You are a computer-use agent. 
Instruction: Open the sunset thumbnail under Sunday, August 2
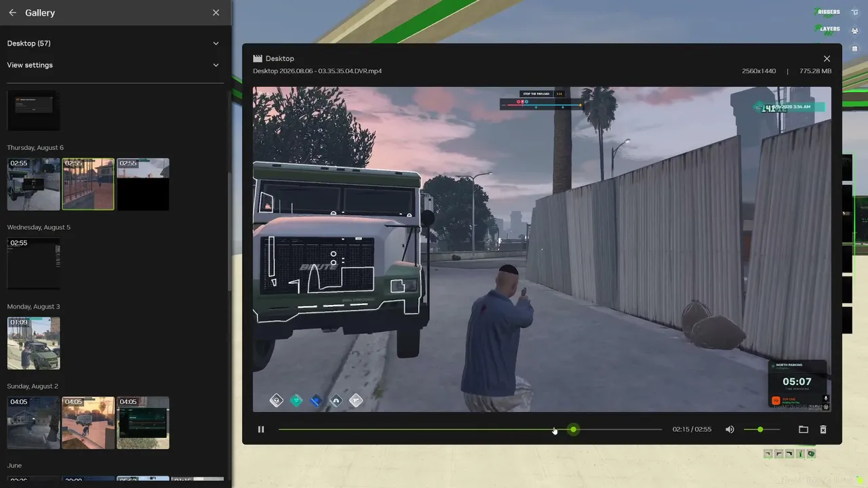(x=88, y=423)
